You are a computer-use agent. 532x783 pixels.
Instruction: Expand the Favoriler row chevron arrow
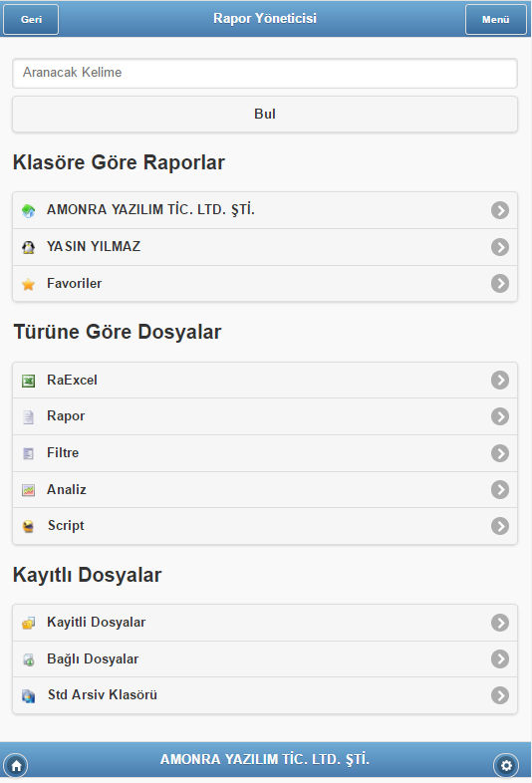coord(500,284)
